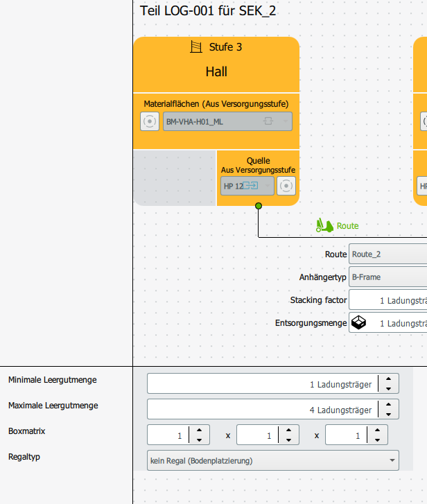Increment first Boxmatrix value
Screen dimensions: 427x504
point(199,430)
